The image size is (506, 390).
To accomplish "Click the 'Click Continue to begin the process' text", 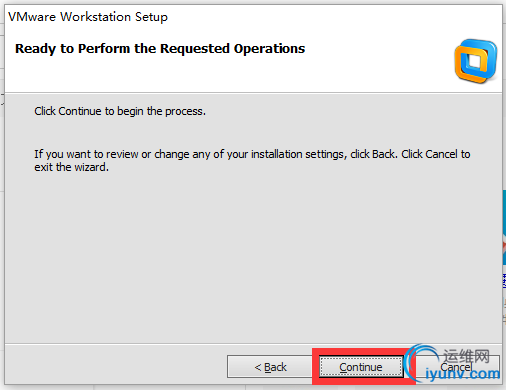I will 120,111.
